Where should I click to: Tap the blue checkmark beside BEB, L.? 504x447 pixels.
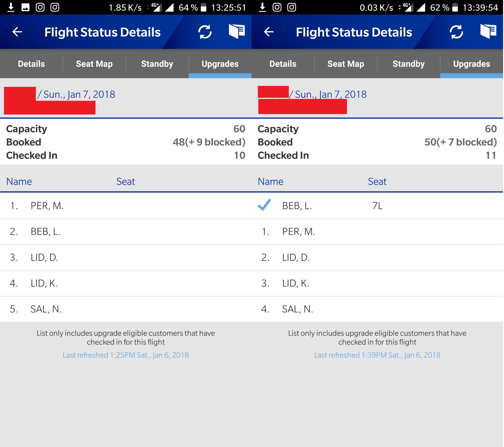(x=264, y=205)
